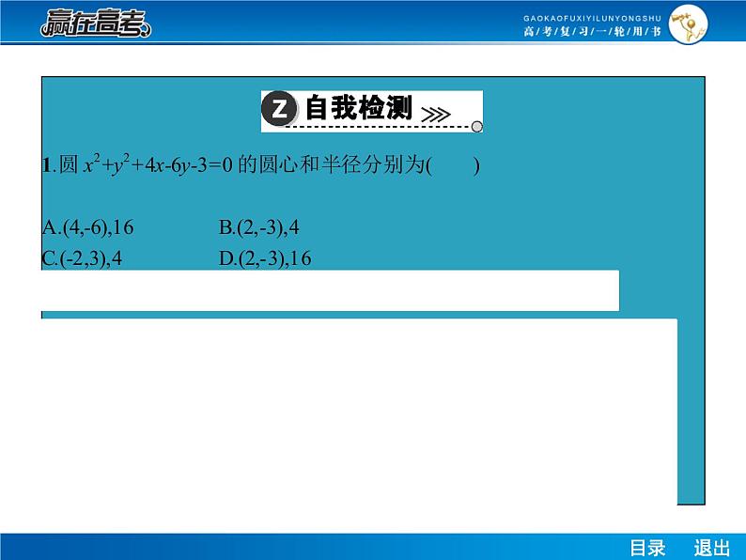Image resolution: width=746 pixels, height=560 pixels.
Task: Click the round gold figure emblem
Action: (x=688, y=23)
